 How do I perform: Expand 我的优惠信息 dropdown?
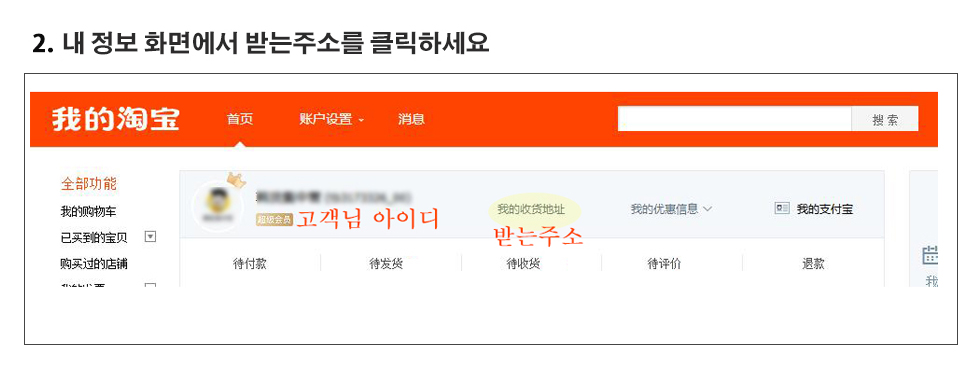tap(671, 209)
